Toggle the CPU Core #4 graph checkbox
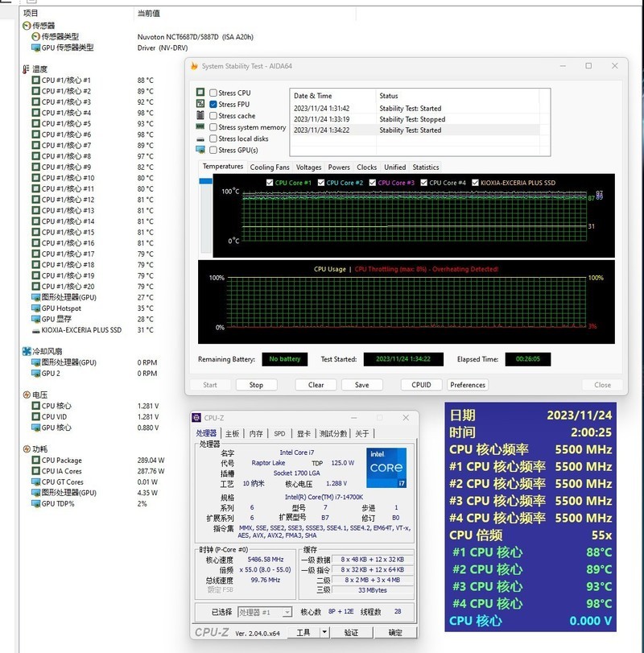644x653 pixels. [x=423, y=183]
